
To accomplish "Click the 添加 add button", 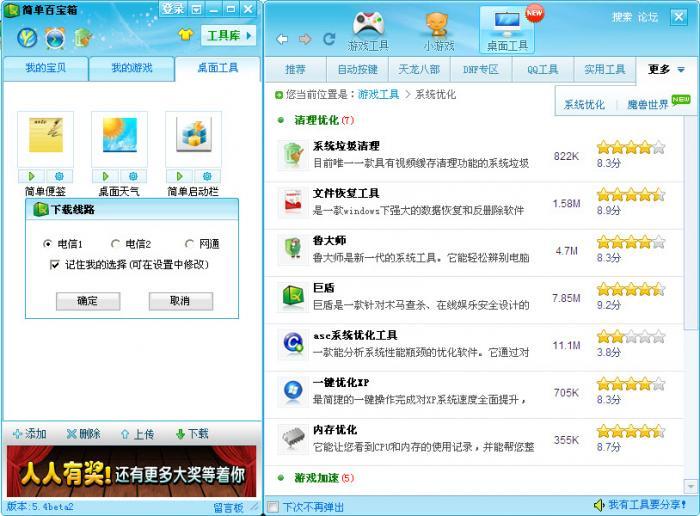I will [30, 433].
